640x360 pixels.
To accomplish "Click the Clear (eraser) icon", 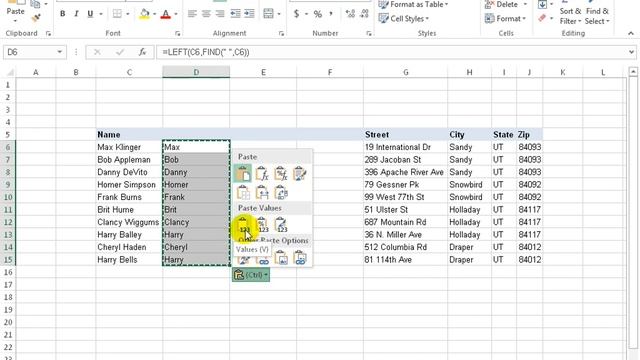I will coord(542,18).
